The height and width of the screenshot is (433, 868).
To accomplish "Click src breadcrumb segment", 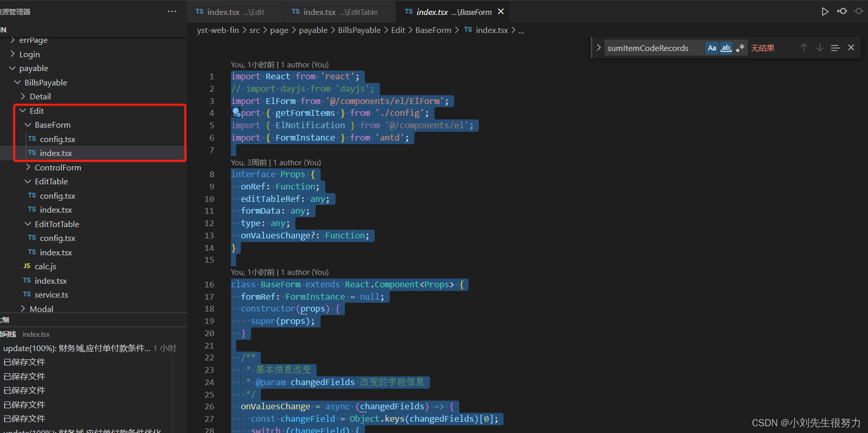I will [x=255, y=30].
